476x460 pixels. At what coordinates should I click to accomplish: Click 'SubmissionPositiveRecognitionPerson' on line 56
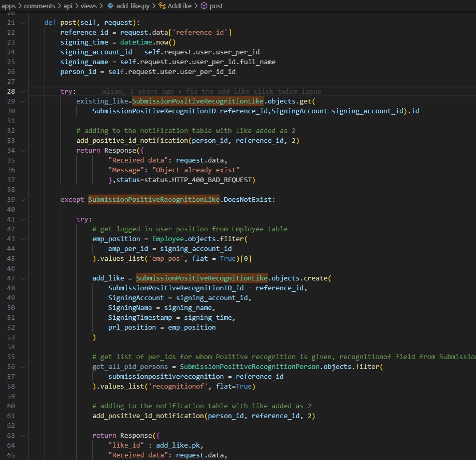pos(250,367)
